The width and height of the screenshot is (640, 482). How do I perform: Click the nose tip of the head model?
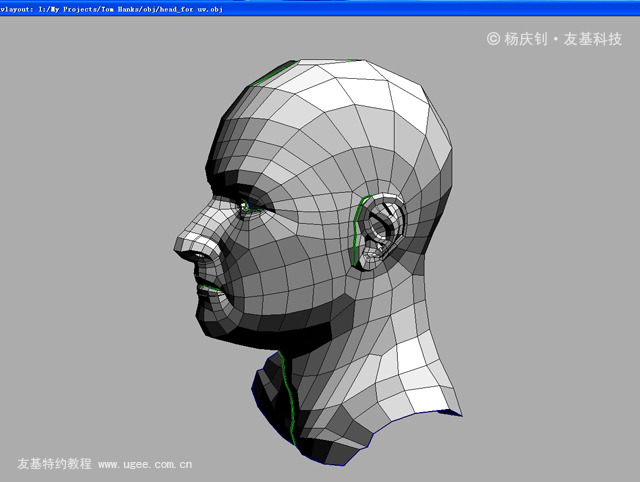click(182, 245)
